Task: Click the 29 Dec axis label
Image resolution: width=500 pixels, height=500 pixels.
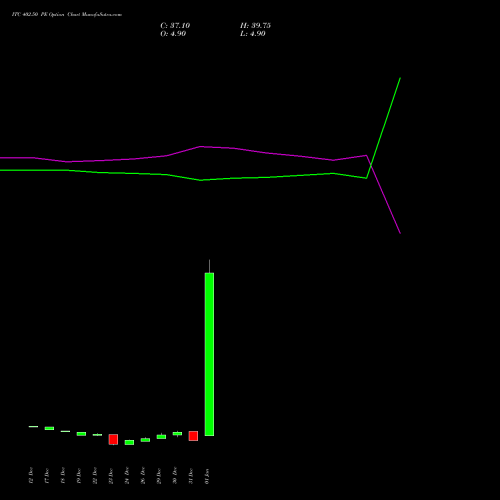Action: 159,476
